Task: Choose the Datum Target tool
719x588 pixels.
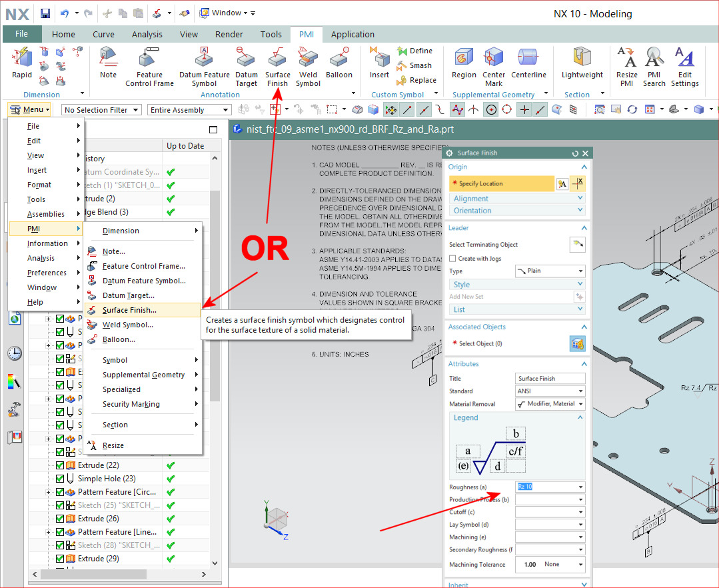Action: click(247, 67)
